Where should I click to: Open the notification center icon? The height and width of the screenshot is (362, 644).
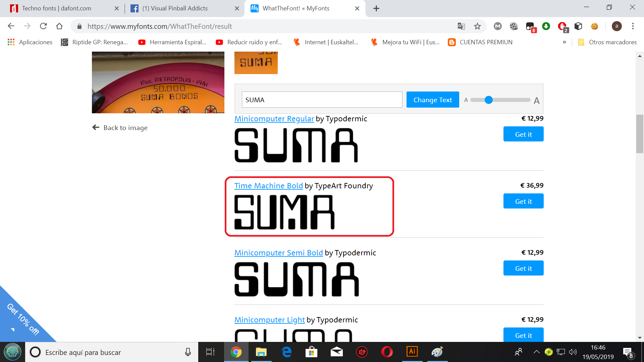628,353
